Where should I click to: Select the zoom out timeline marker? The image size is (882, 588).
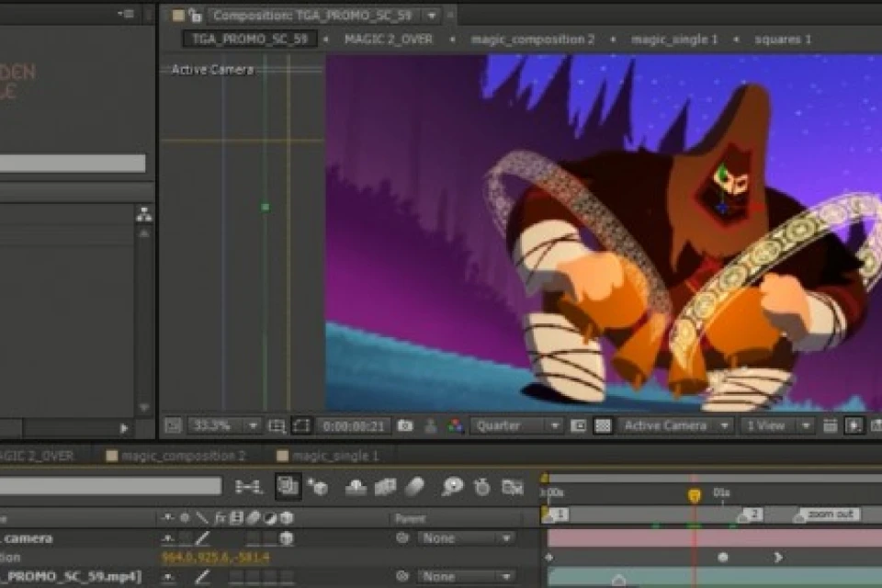tap(829, 514)
